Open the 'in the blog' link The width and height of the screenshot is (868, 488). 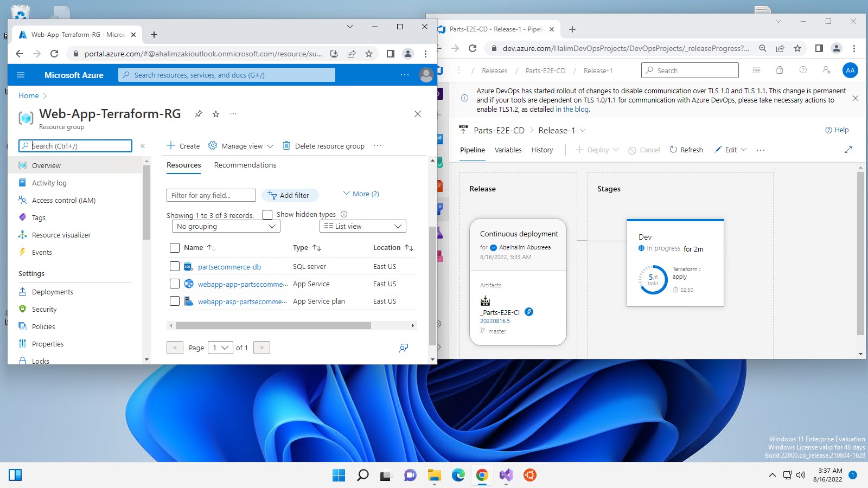tap(572, 109)
